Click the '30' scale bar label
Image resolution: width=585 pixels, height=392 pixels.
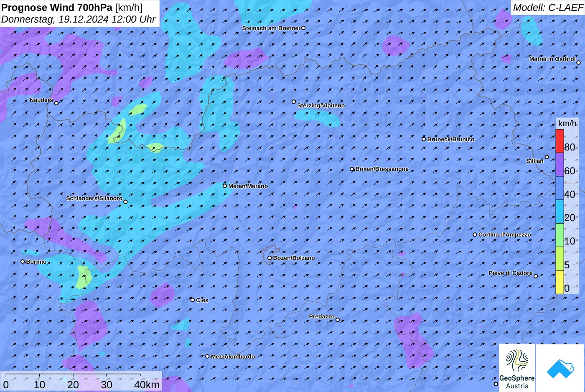(x=107, y=385)
